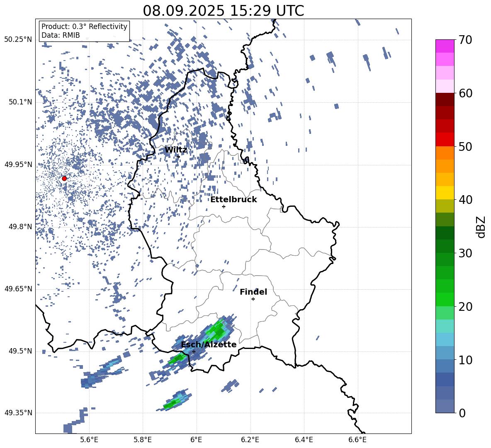Click the Wiltz station cross marker
The width and height of the screenshot is (491, 448).
[178, 157]
